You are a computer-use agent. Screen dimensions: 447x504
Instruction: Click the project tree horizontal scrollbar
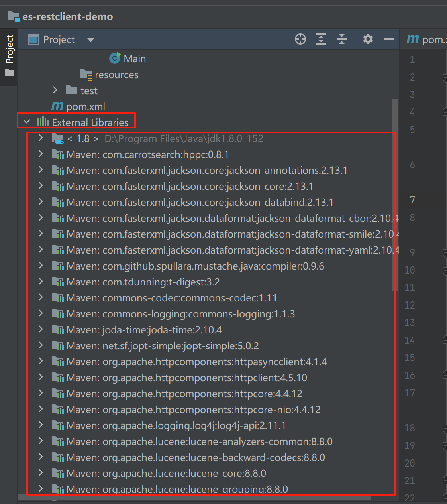(x=195, y=497)
